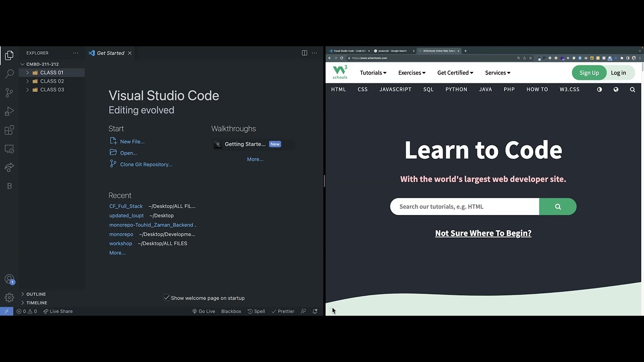644x362 pixels.
Task: Click remote window indicator in status bar
Action: (x=7, y=311)
